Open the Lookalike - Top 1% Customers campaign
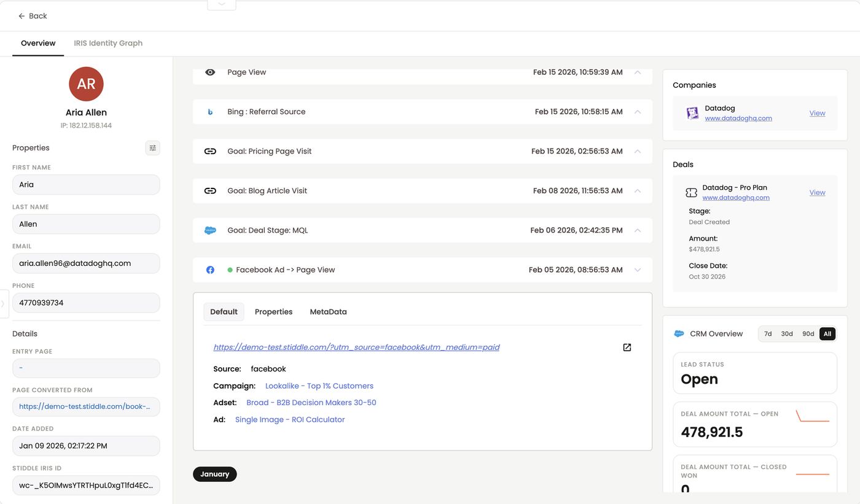 (319, 386)
